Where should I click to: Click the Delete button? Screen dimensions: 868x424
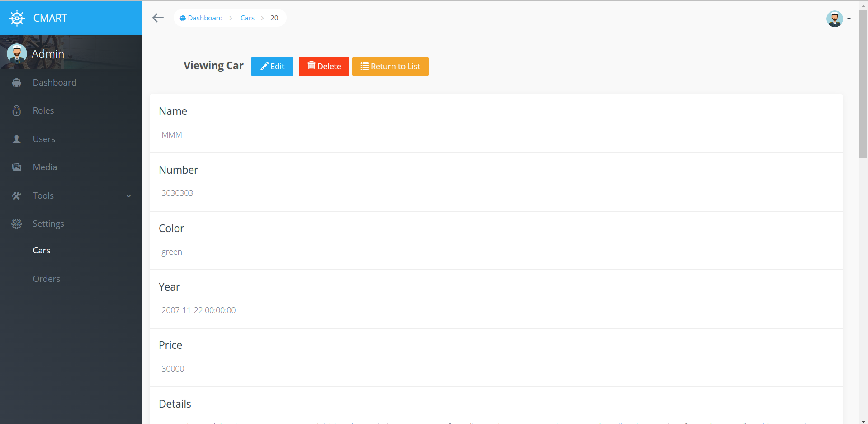coord(324,66)
